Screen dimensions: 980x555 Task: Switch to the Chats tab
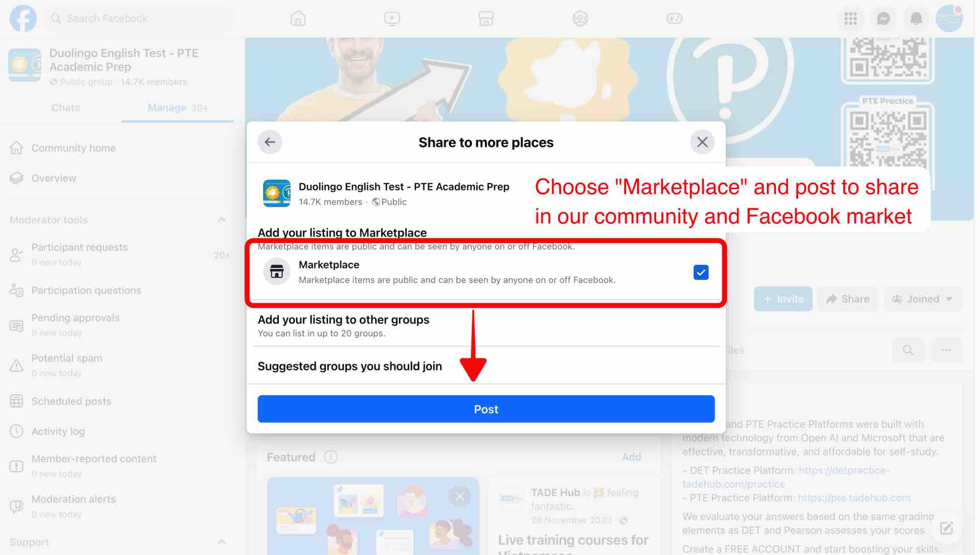coord(65,108)
